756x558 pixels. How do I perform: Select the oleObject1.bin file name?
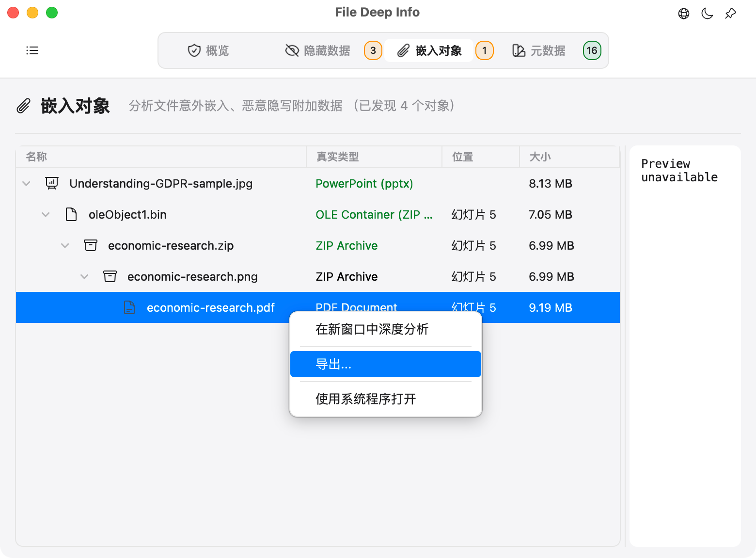(127, 215)
